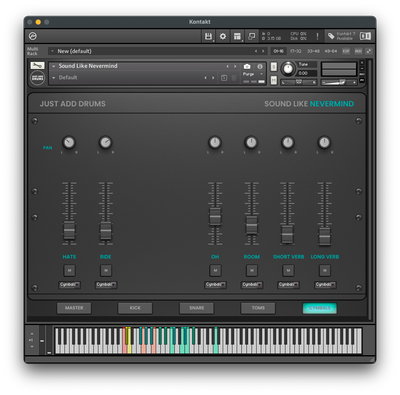This screenshot has height=395, width=400.
Task: Toggle the minimized view icon
Action: pos(252,36)
